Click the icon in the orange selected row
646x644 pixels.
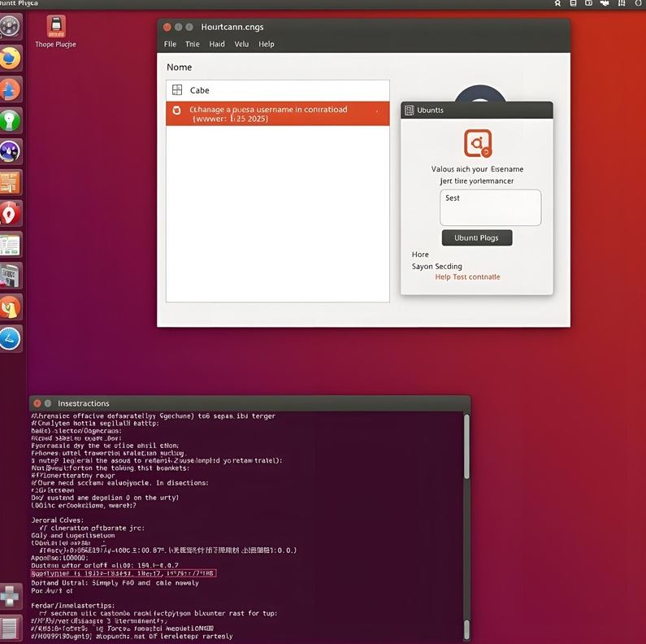(177, 110)
